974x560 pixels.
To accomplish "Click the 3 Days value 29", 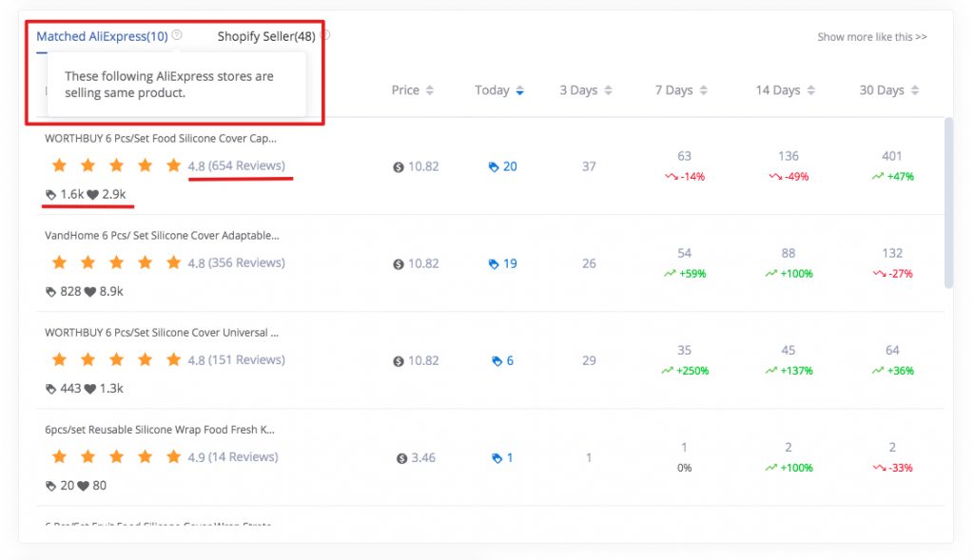I will (x=589, y=360).
